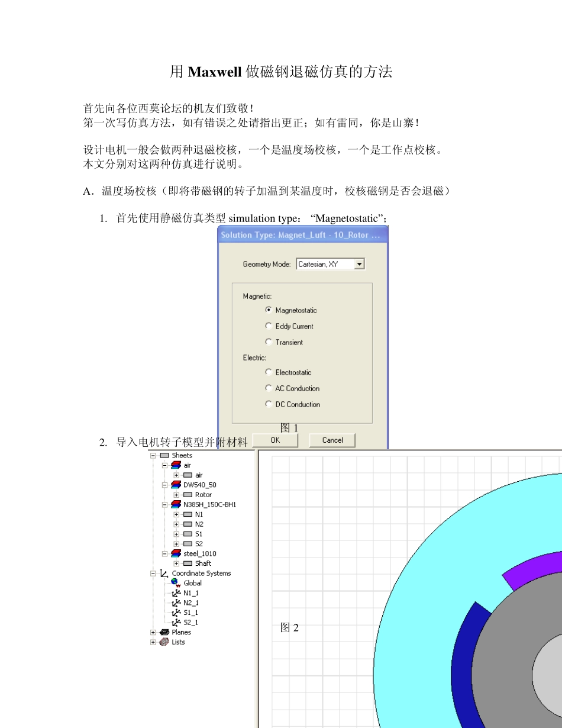Select the S2 label in tree

coord(199,544)
